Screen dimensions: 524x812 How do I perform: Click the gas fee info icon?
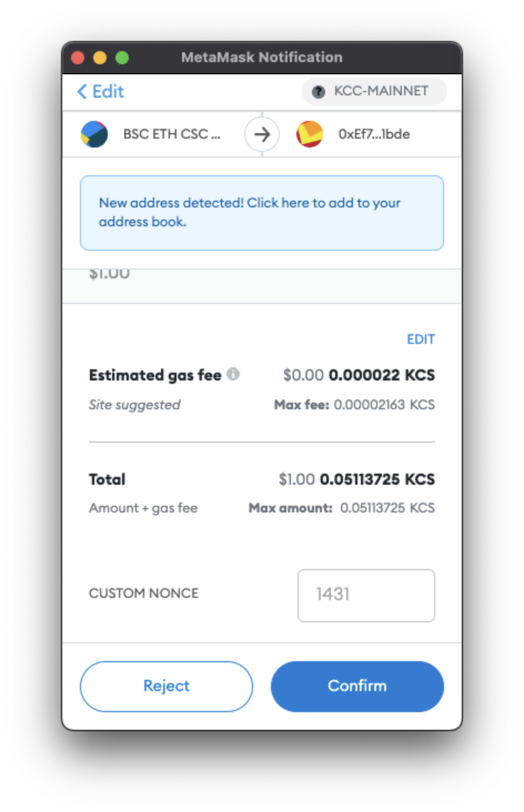coord(234,374)
